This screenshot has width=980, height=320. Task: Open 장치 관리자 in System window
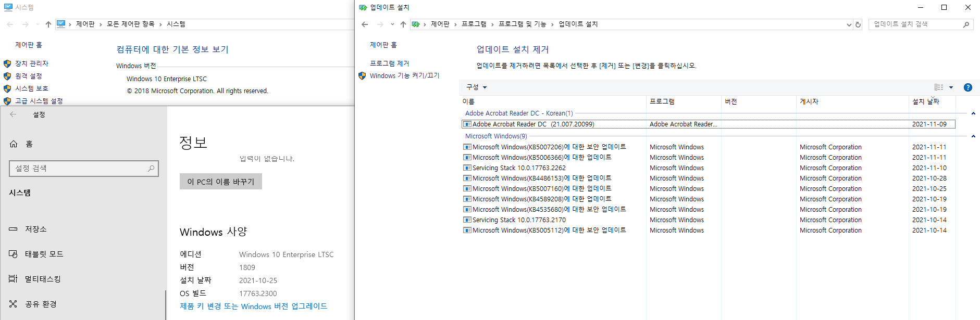coord(32,63)
